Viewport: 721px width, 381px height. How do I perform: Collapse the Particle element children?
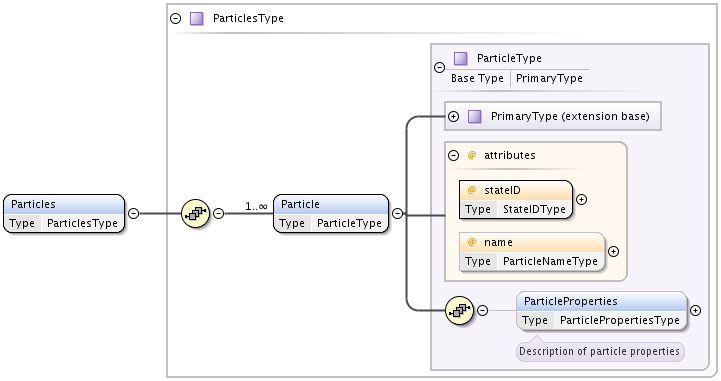pos(397,213)
